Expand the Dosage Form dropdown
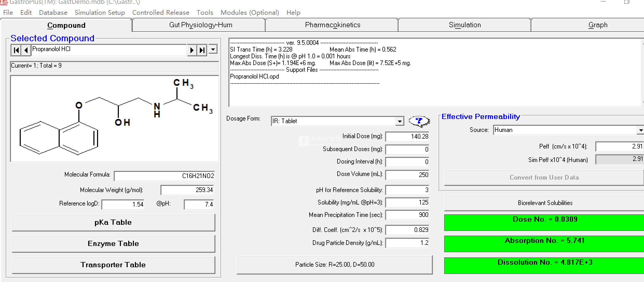Screen dimensions: 644x282 [400, 121]
